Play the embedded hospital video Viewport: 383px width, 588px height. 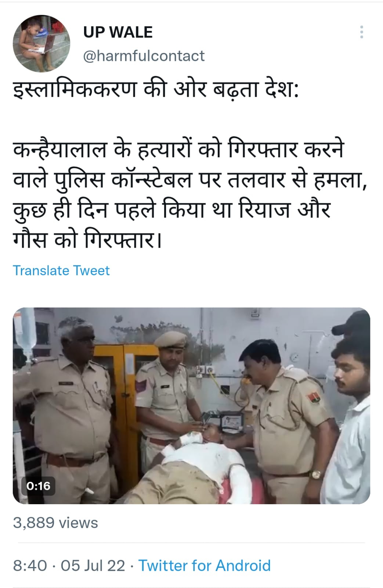click(191, 405)
